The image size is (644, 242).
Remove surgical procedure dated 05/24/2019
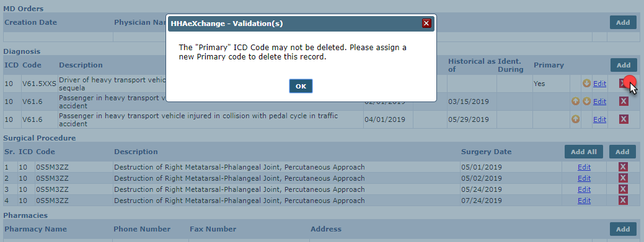(x=623, y=189)
